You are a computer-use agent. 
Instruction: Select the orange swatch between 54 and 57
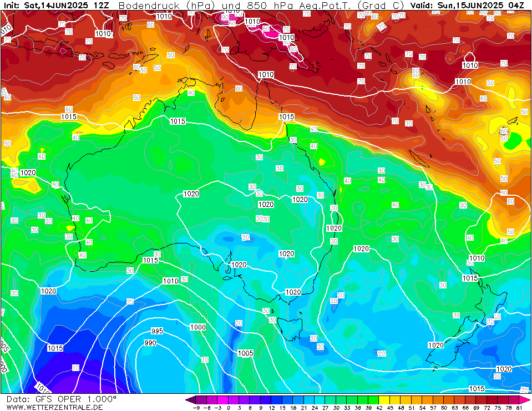tap(428, 400)
